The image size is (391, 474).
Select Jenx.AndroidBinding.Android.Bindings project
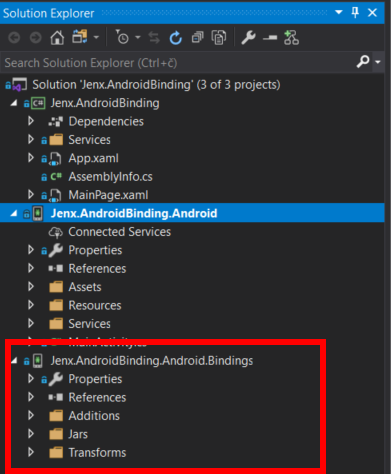[152, 361]
